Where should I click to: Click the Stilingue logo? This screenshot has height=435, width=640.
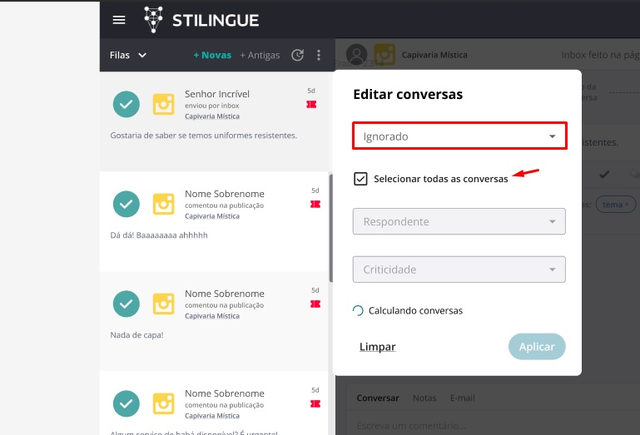(x=202, y=20)
